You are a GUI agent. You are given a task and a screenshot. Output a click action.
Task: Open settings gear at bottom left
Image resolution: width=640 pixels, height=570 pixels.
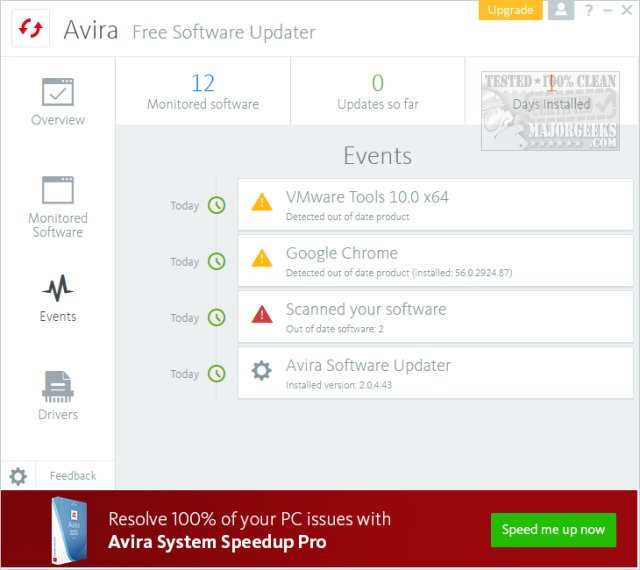[x=18, y=476]
